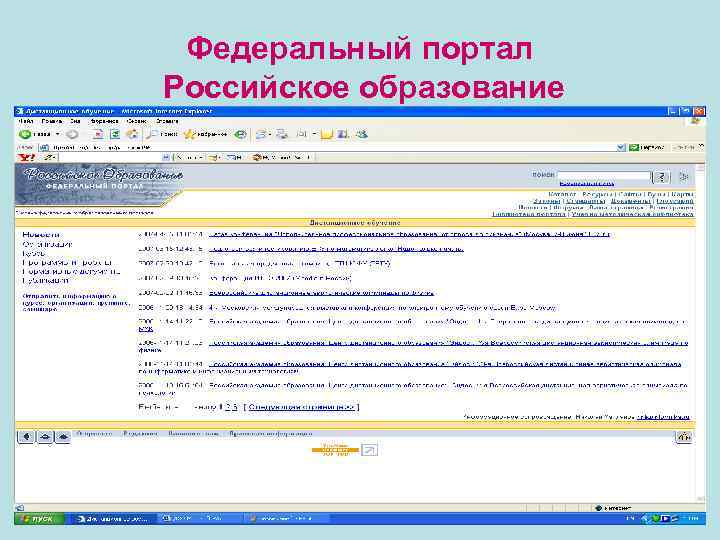Open the Вид menu
Screen dimensions: 720x540
coord(75,121)
